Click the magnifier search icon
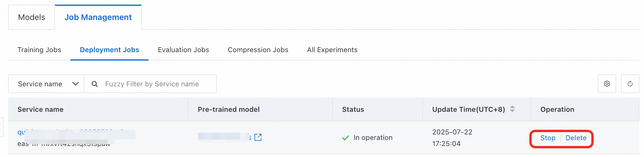 [x=95, y=84]
